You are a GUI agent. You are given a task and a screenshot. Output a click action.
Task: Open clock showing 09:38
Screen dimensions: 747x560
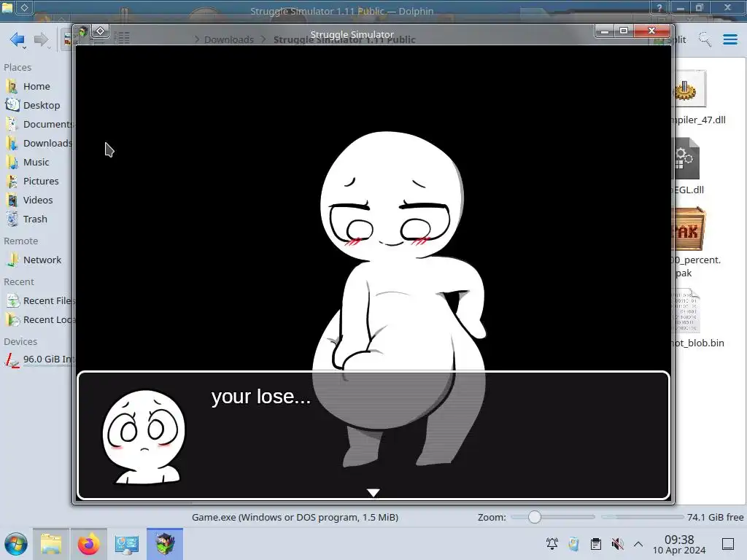[679, 544]
